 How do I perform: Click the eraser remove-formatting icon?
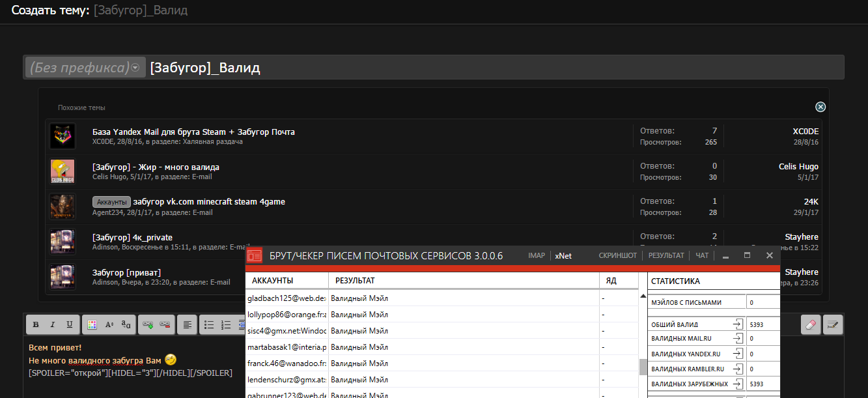tap(810, 324)
